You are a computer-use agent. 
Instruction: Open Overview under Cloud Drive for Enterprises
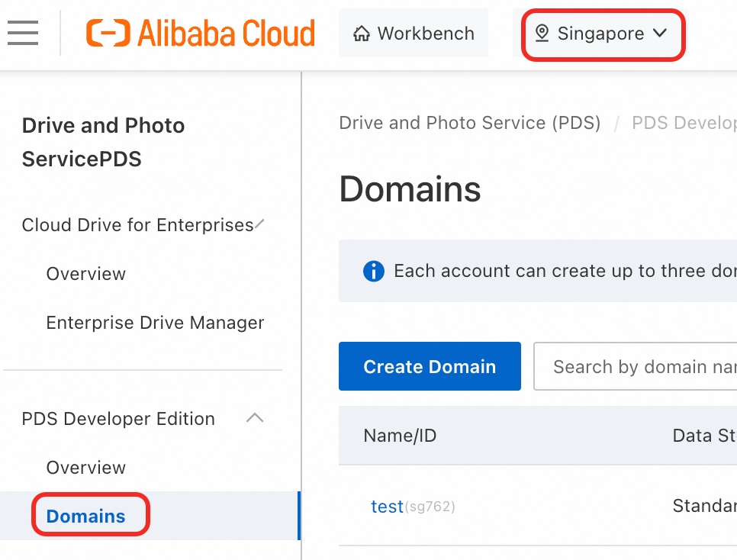[86, 274]
